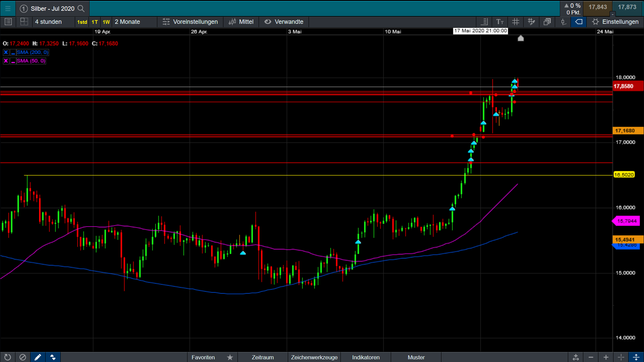Open the text size tool icon
Screen dimensions: 644x362
500,22
